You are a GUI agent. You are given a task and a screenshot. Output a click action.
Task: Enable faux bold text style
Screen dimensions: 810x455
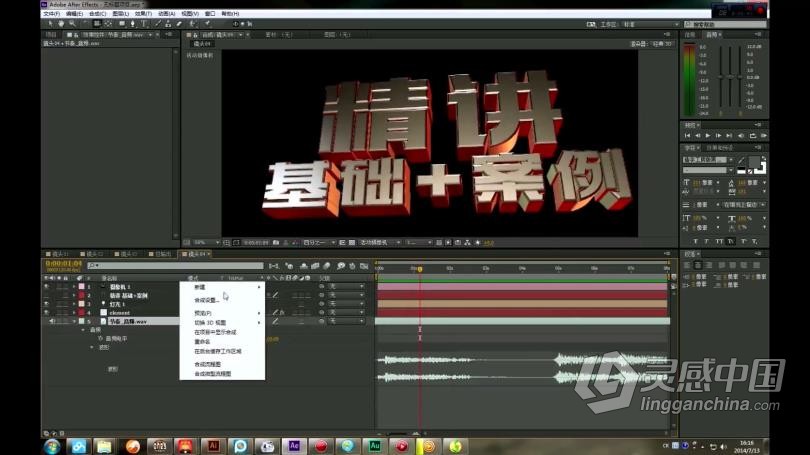pos(695,241)
